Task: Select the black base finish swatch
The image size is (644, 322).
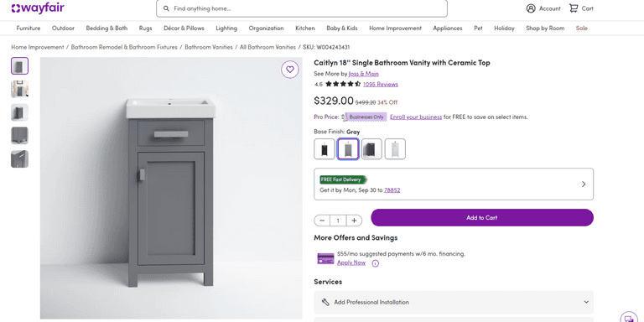Action: (x=325, y=148)
